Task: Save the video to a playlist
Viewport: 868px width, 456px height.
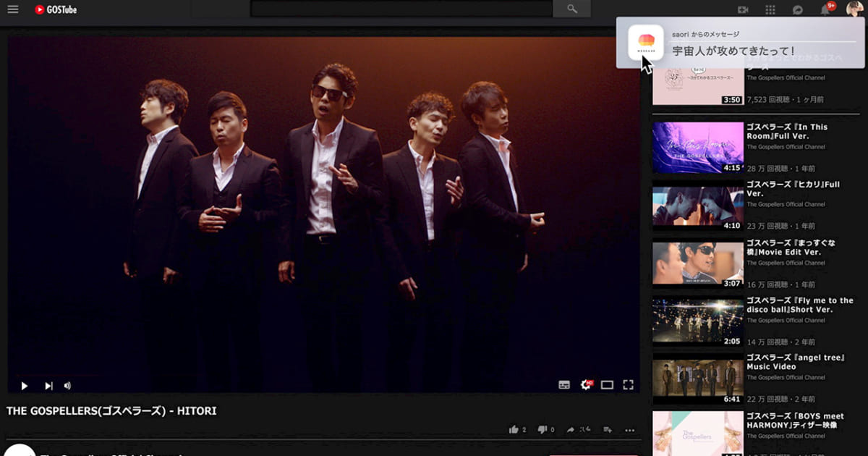Action: (607, 429)
